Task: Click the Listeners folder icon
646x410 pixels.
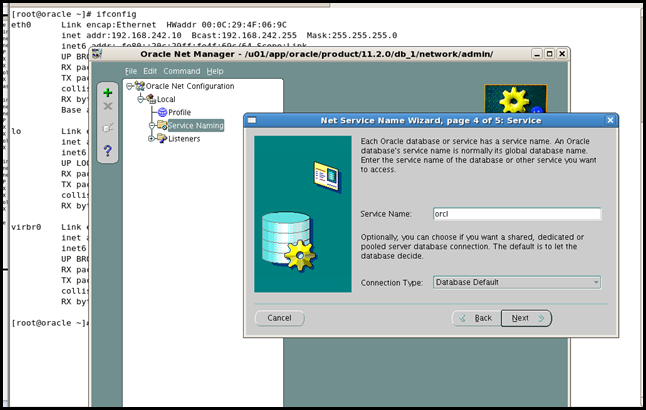Action: [162, 138]
